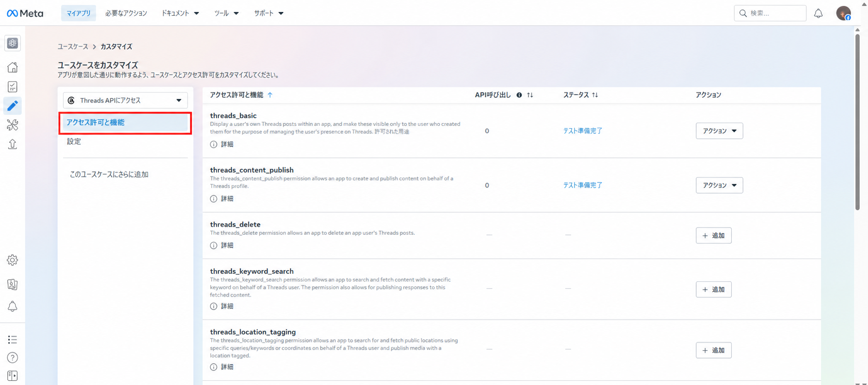Open the help question mark icon

(x=12, y=358)
